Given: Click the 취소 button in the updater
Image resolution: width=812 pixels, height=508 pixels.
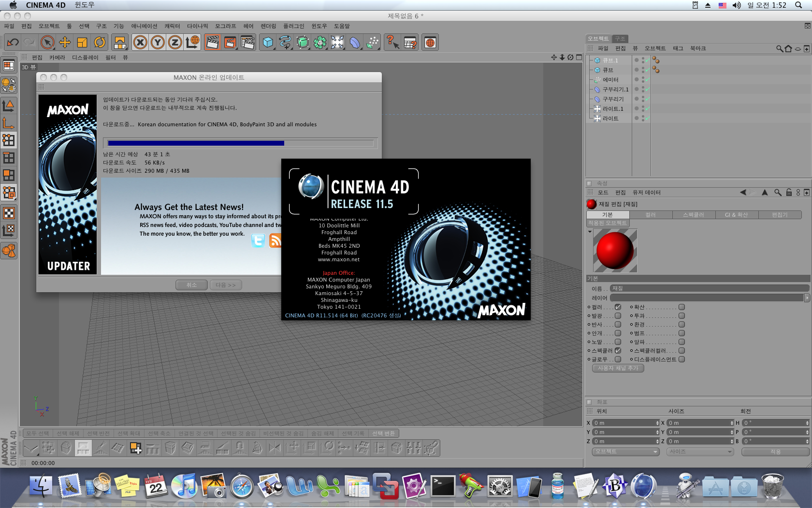Looking at the screenshot, I should click(x=191, y=285).
